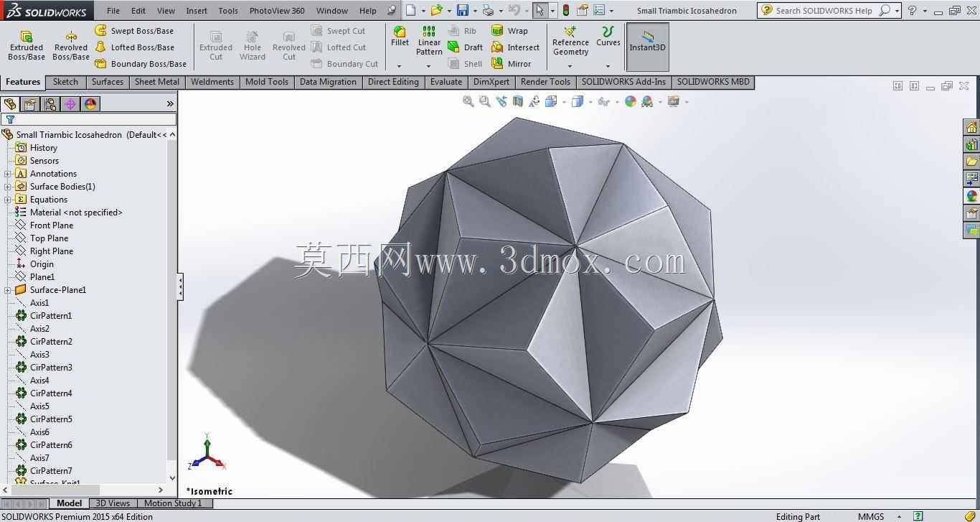The height and width of the screenshot is (522, 980).
Task: Open the Linear Pattern dropdown arrow
Action: [429, 65]
